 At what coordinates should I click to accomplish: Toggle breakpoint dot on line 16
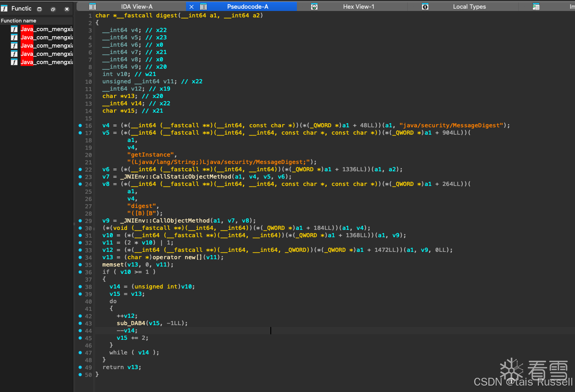[x=80, y=125]
